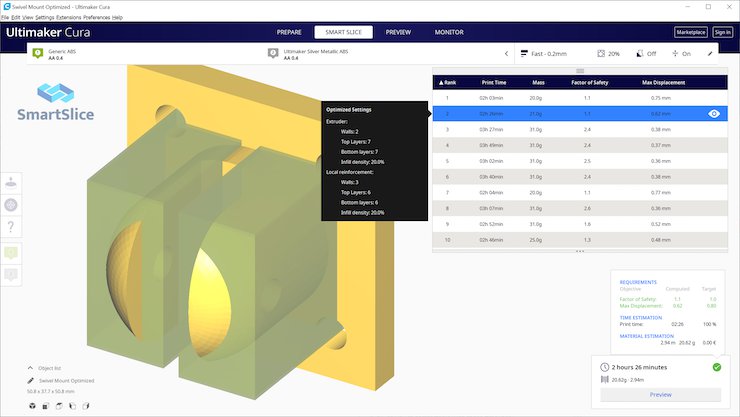Click the Sign in button

coord(723,32)
